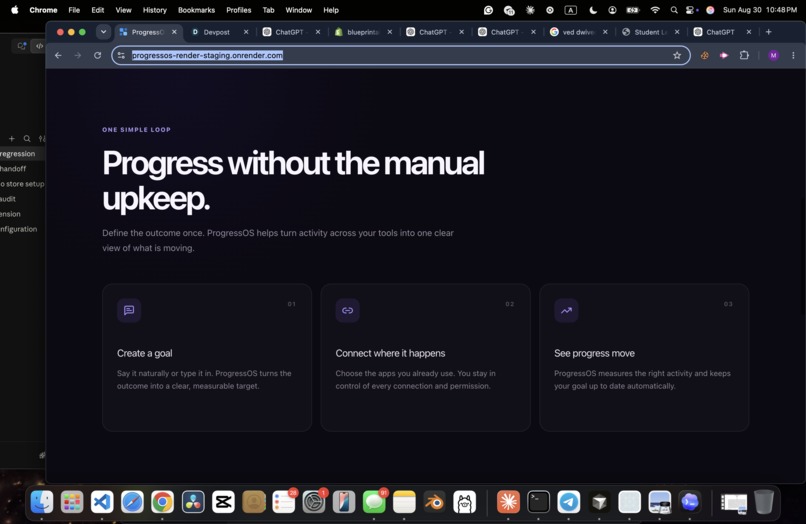This screenshot has width=806, height=524.
Task: Open DaVinci Resolve from the Dock
Action: [193, 501]
